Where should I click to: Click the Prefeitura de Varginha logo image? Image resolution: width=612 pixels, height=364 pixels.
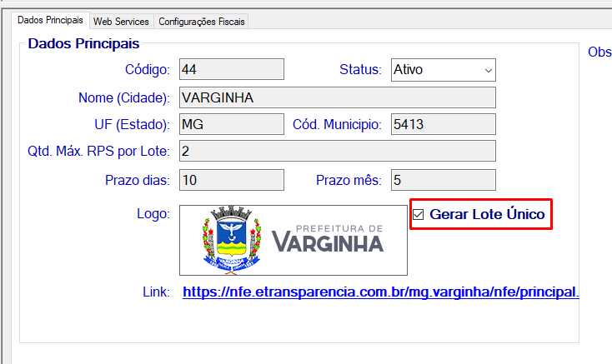(x=293, y=241)
